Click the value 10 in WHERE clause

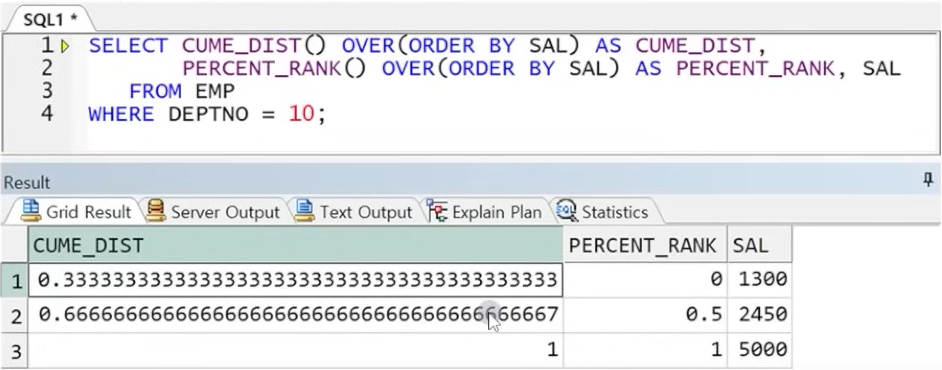(302, 114)
